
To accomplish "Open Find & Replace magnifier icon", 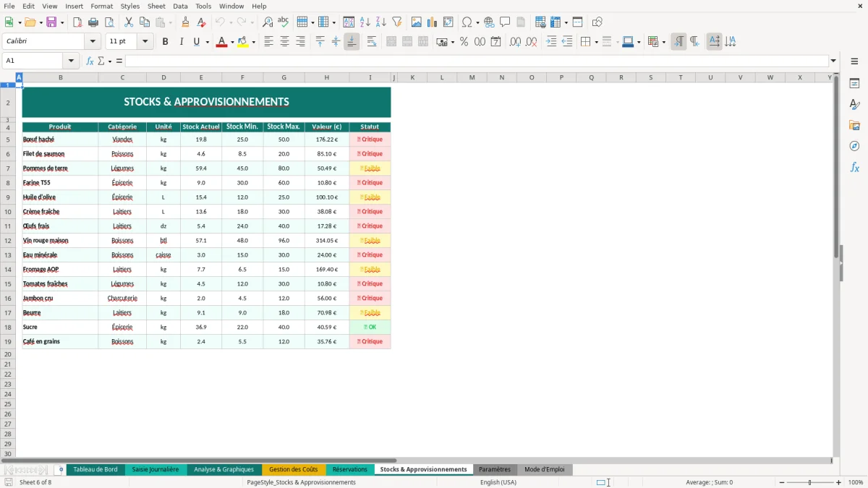I will tap(268, 22).
